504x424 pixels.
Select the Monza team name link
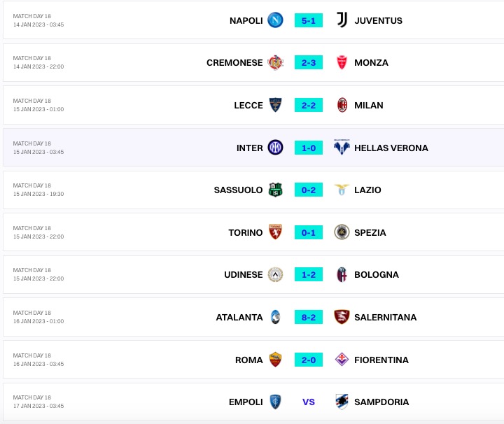click(x=371, y=62)
